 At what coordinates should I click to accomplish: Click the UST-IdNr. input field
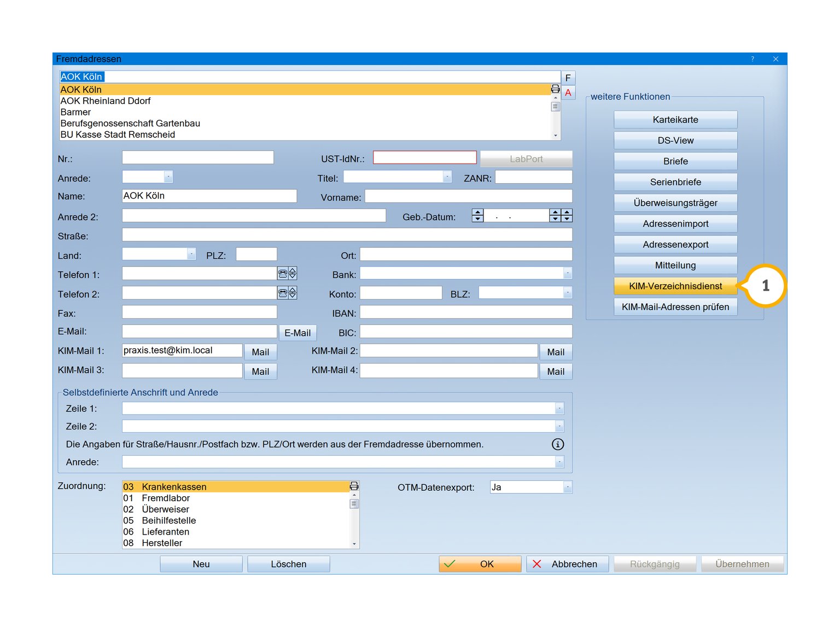425,158
